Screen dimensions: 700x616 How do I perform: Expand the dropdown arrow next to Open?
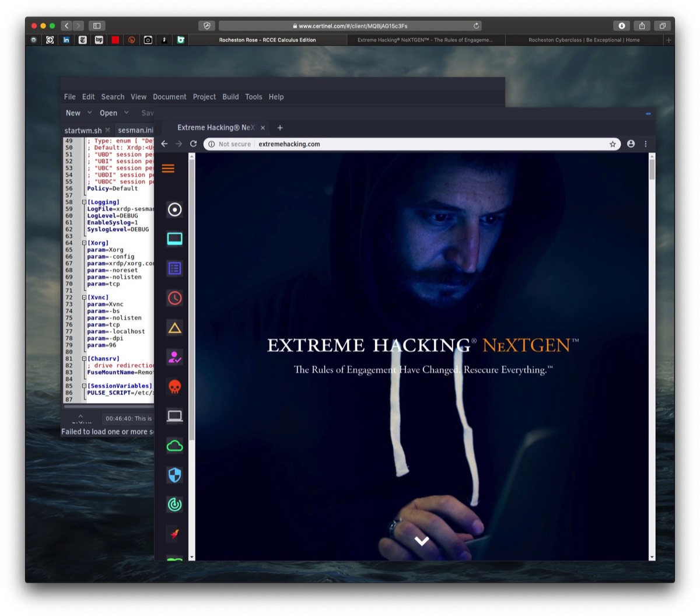(127, 113)
